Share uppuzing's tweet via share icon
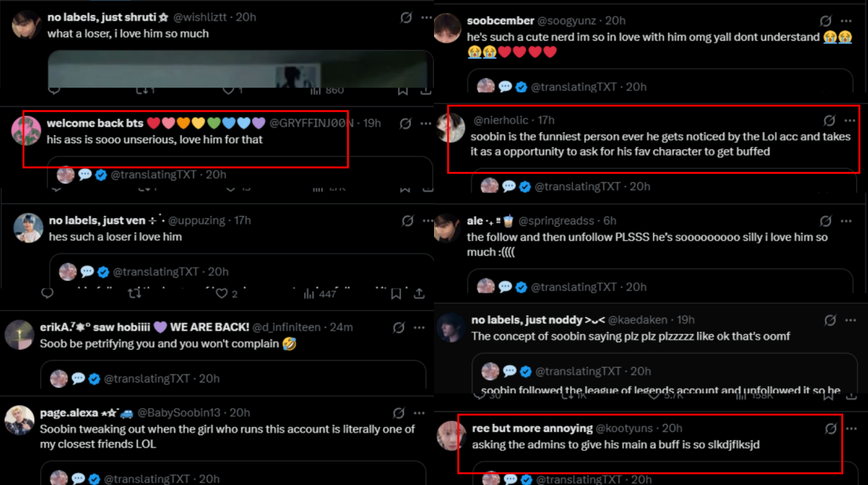 click(x=419, y=293)
